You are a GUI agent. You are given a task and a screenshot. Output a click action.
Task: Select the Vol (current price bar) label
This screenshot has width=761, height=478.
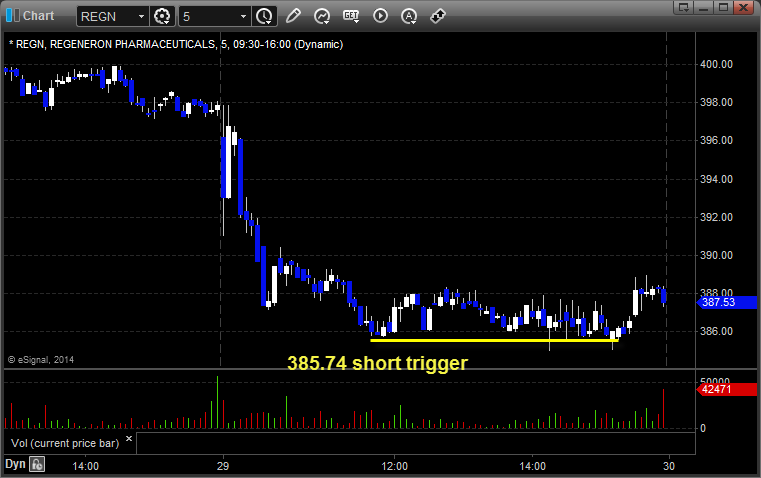click(65, 443)
